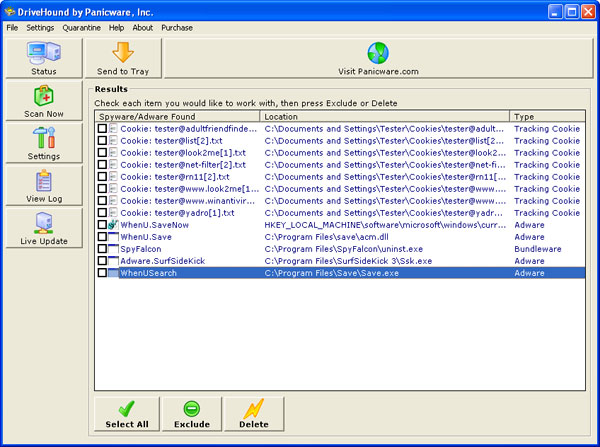Select the WhenU.SaveNow entry name

155,225
